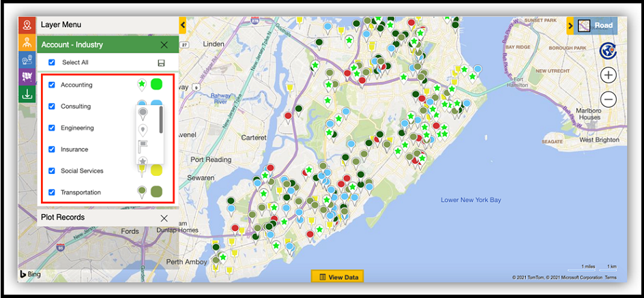The image size is (644, 298).
Task: Expand the Road map-type panel arrow
Action: [570, 26]
